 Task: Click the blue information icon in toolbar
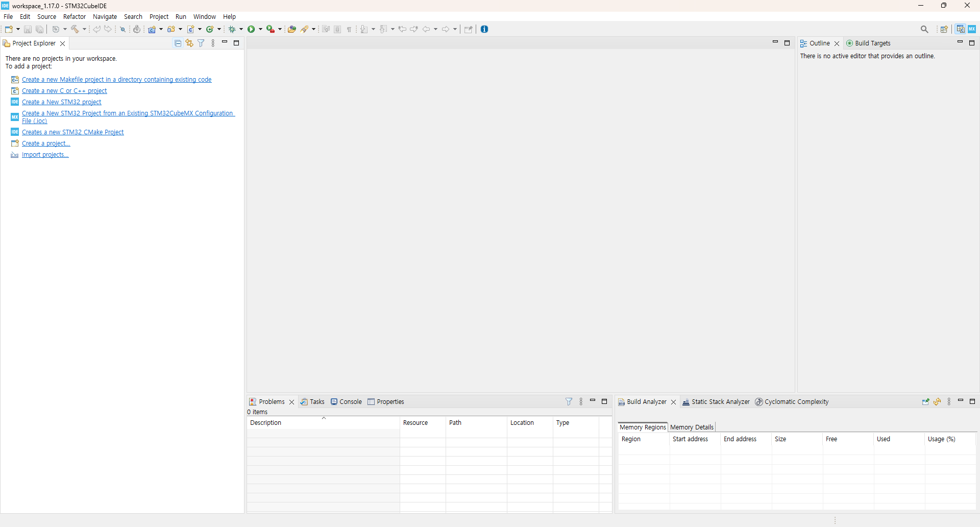484,29
